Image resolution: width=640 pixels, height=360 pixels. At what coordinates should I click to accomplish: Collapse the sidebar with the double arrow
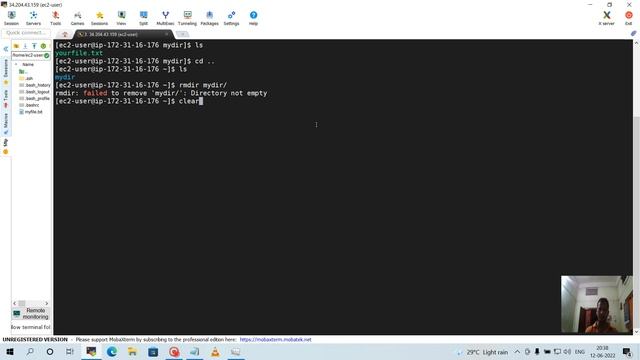6,49
